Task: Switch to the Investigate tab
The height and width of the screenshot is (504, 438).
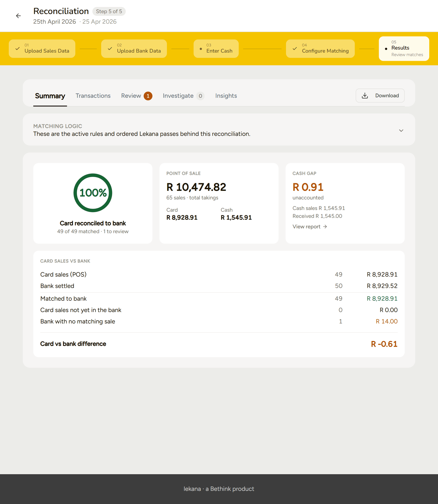Action: (183, 96)
